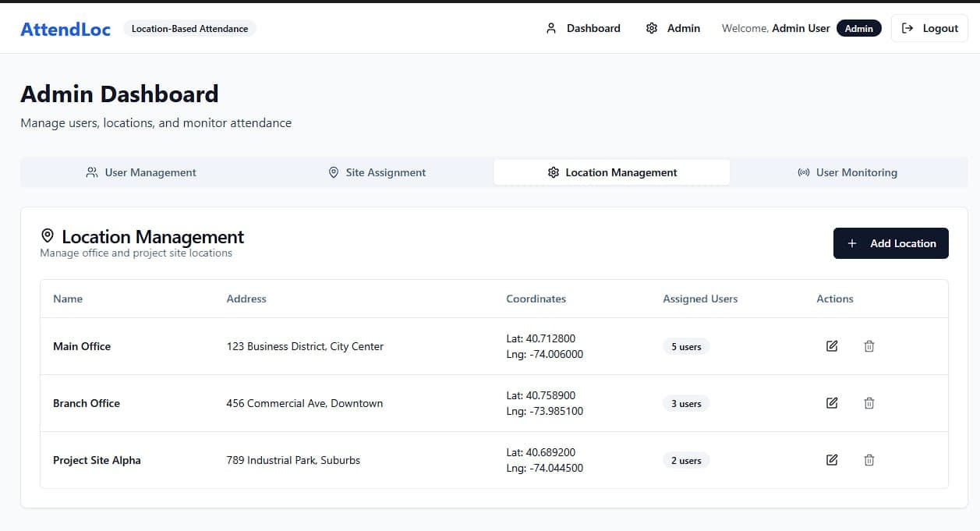Click the users icon in User Management tab
Viewport: 980px width, 531px height.
click(92, 172)
